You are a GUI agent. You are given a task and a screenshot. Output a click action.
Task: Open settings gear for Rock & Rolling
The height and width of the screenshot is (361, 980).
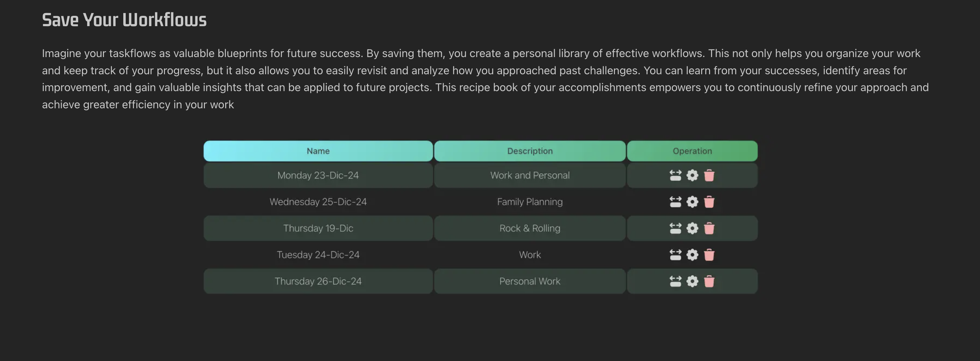[x=692, y=228]
